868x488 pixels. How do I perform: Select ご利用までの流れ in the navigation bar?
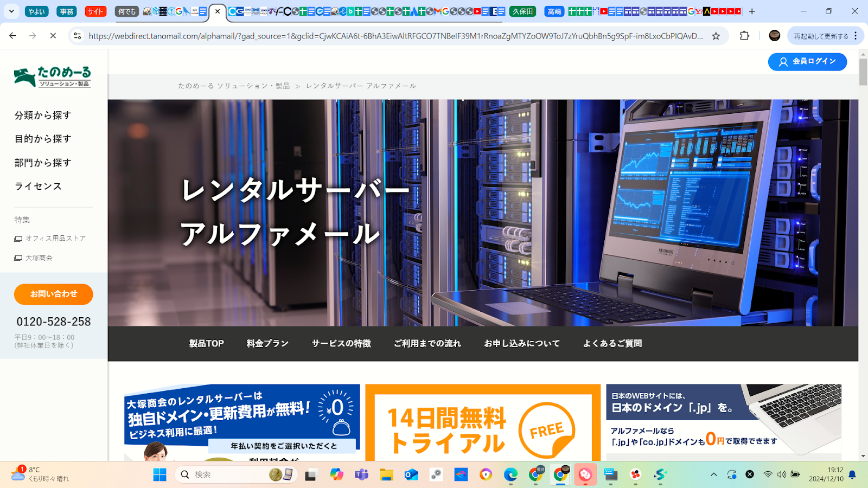(427, 344)
